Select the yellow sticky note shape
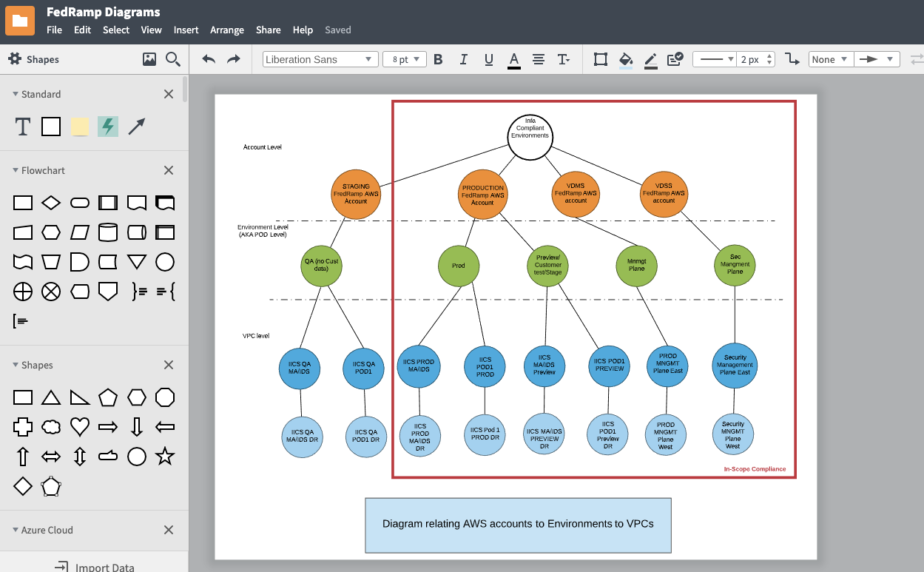Image resolution: width=924 pixels, height=572 pixels. pyautogui.click(x=79, y=127)
